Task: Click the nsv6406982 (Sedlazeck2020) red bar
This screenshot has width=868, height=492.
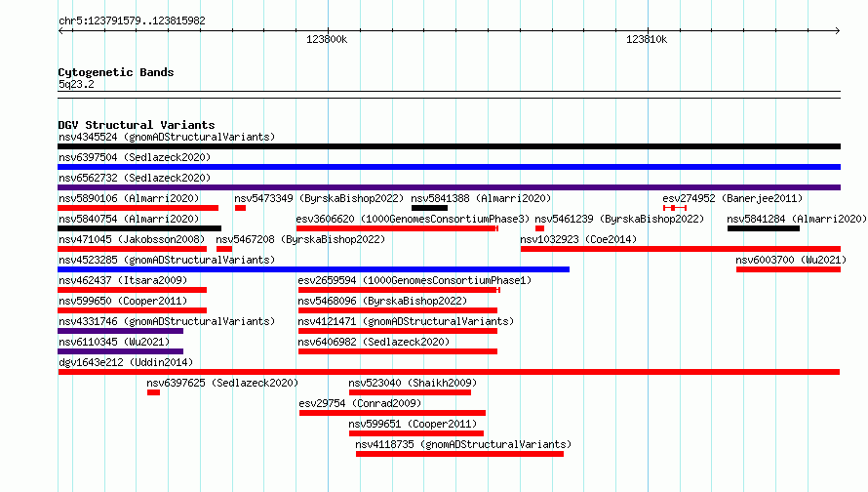Action: tap(398, 351)
